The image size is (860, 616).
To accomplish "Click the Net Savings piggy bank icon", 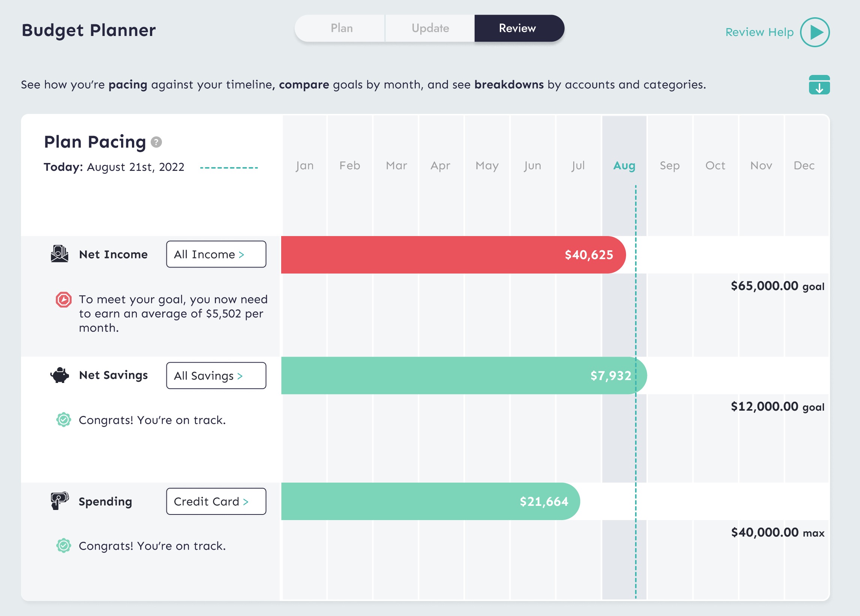I will click(60, 375).
